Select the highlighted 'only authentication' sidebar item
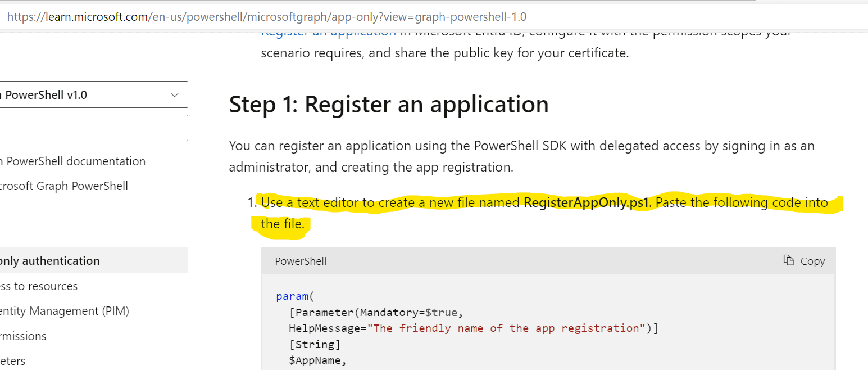 (51, 261)
